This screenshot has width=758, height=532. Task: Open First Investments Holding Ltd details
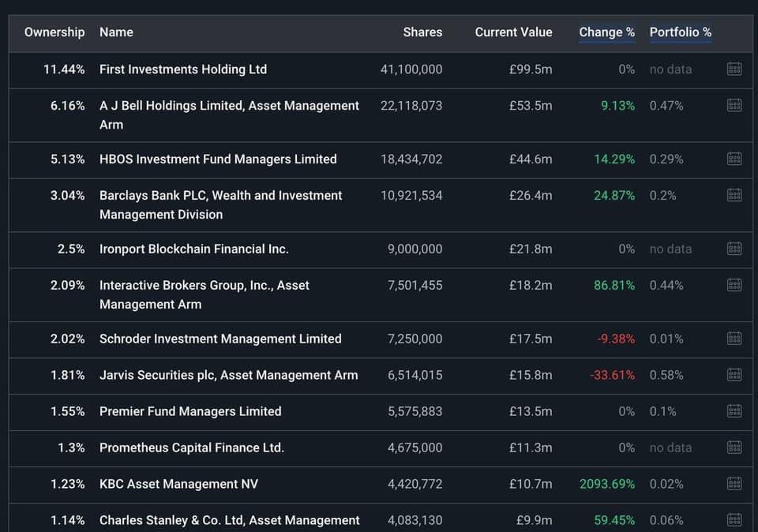tap(182, 69)
